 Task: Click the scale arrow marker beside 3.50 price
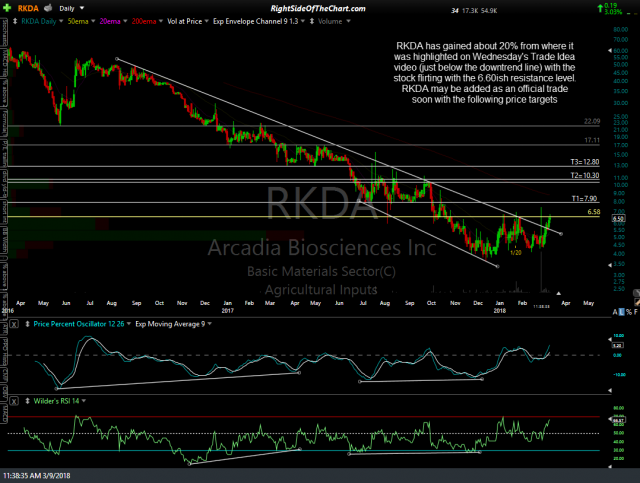(x=610, y=265)
